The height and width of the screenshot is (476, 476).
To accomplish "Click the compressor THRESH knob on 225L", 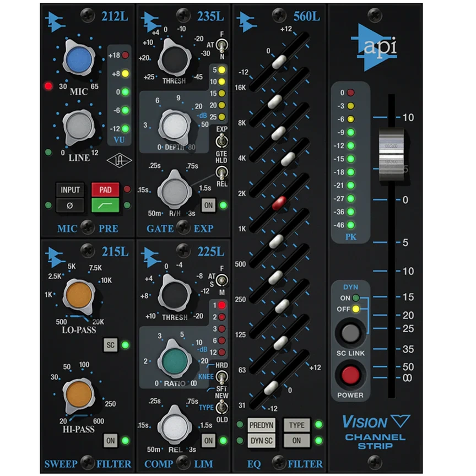I will 175,294.
